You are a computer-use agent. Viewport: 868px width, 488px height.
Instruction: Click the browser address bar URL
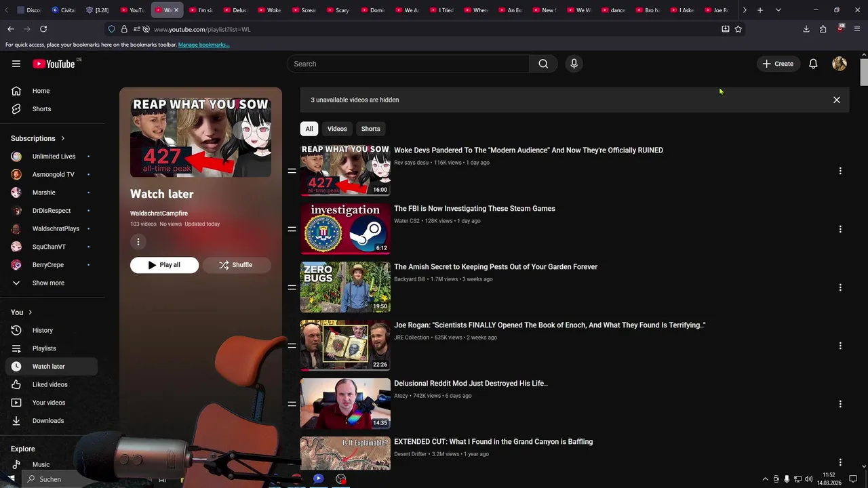coord(202,29)
